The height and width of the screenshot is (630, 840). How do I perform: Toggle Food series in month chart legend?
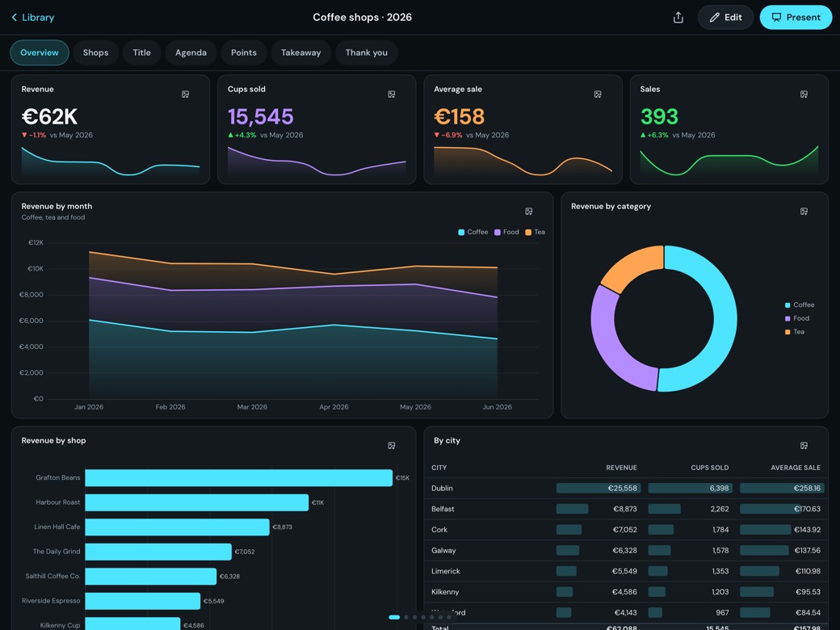click(x=506, y=232)
